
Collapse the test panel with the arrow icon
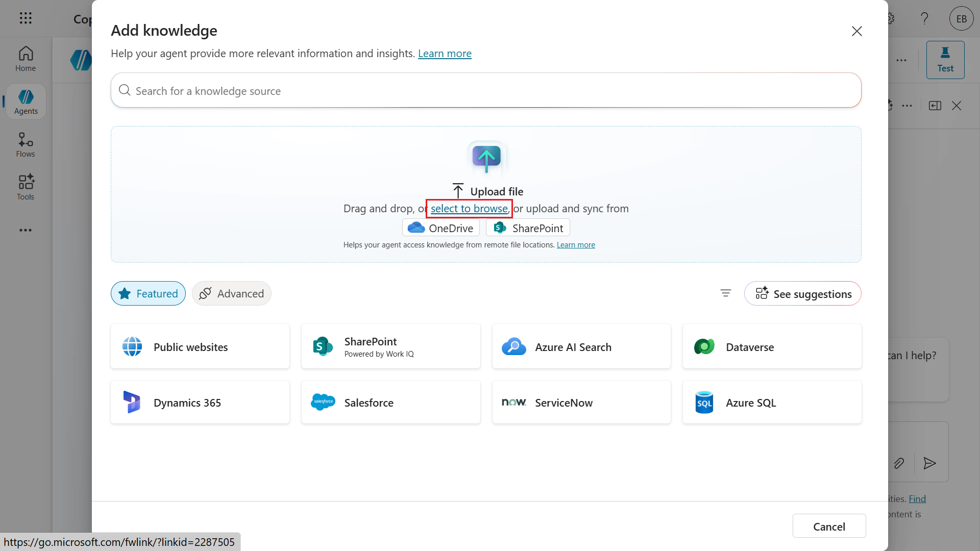click(x=935, y=105)
